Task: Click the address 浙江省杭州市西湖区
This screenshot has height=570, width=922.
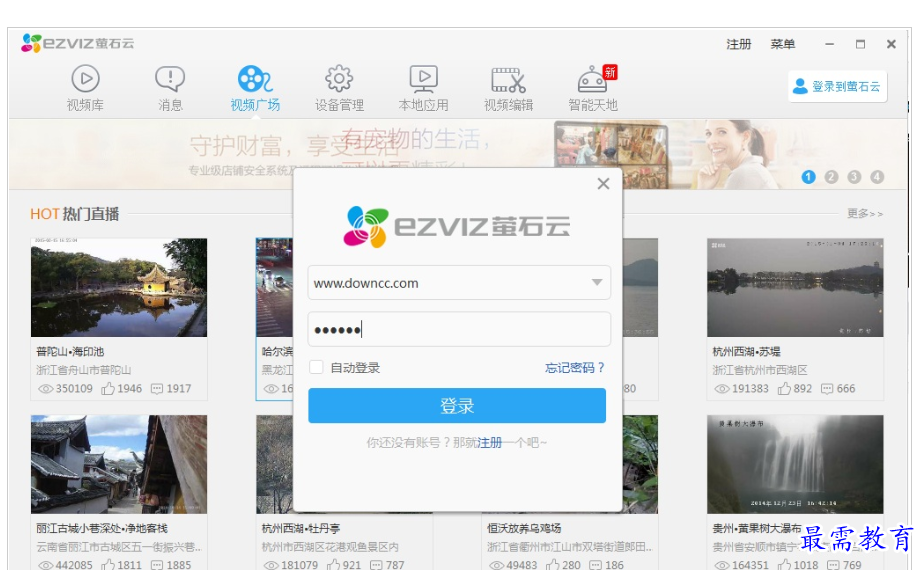Action: (x=760, y=370)
